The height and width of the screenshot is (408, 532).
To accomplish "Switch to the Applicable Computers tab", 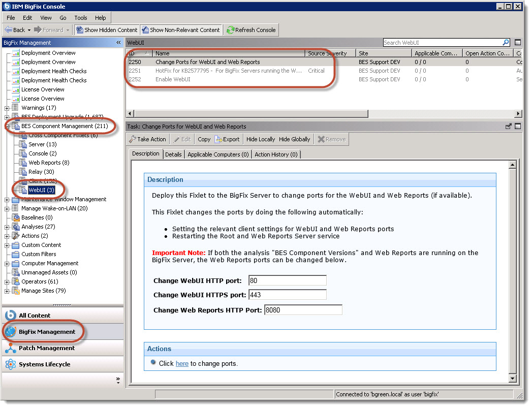I will pyautogui.click(x=218, y=154).
